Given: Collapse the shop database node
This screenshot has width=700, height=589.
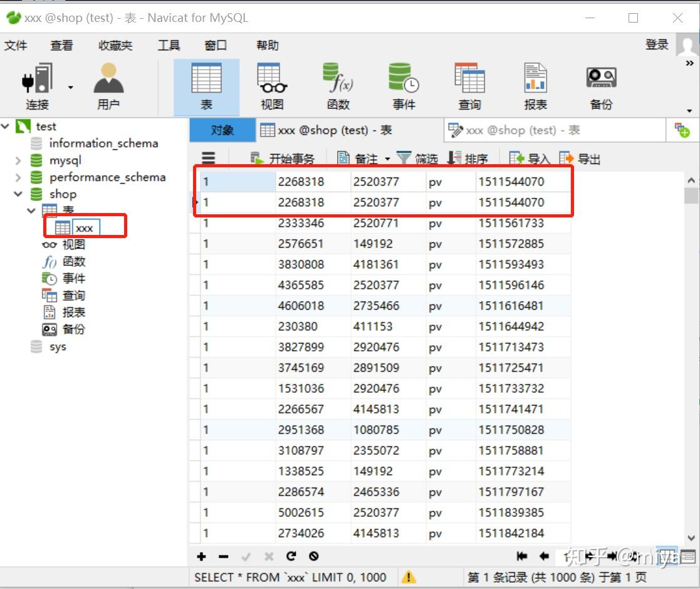Looking at the screenshot, I should tap(18, 194).
